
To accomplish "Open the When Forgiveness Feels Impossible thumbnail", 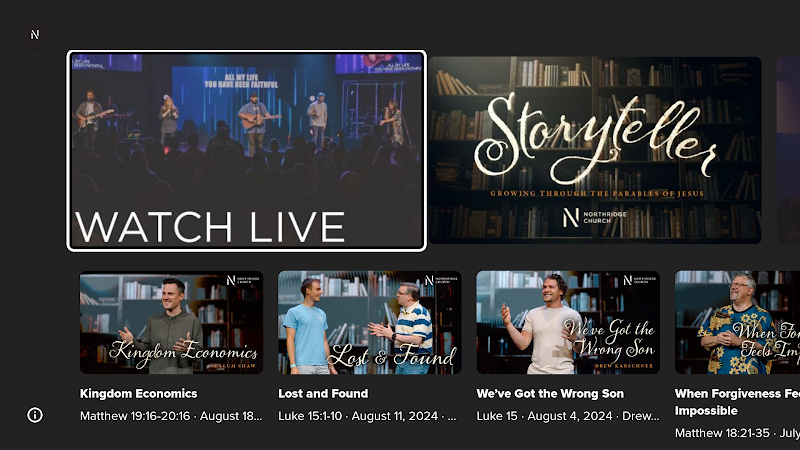I will pos(737,322).
